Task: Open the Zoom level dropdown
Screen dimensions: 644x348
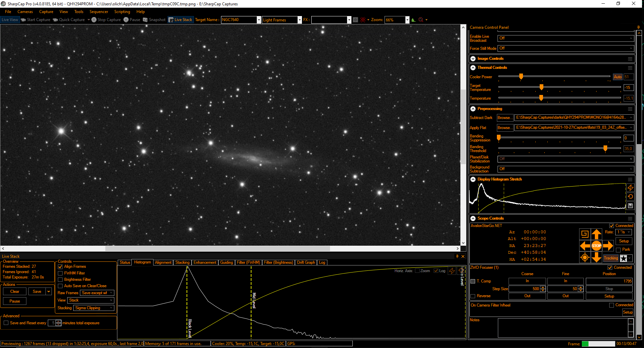Action: click(407, 20)
